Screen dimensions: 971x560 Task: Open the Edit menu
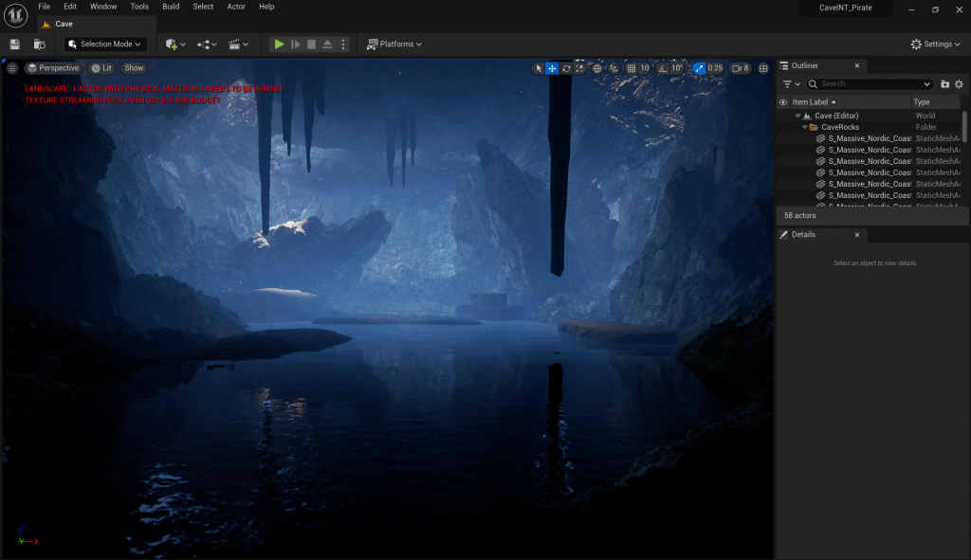70,7
